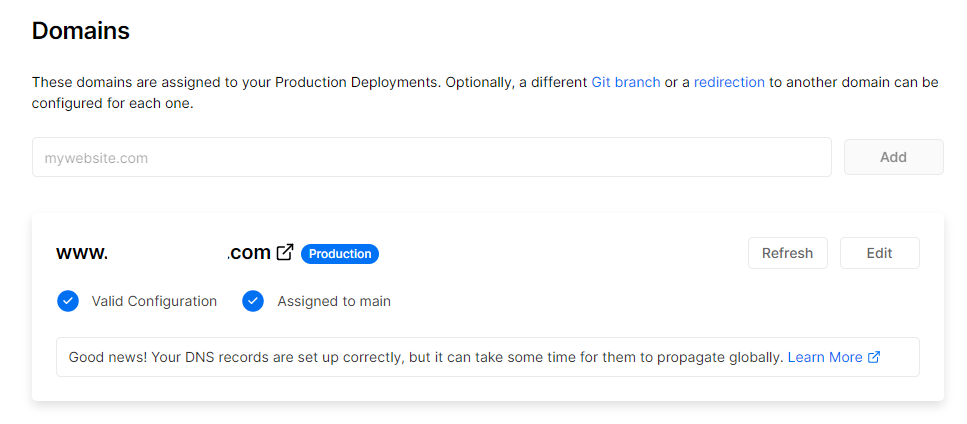Open the Git branch link

[625, 82]
